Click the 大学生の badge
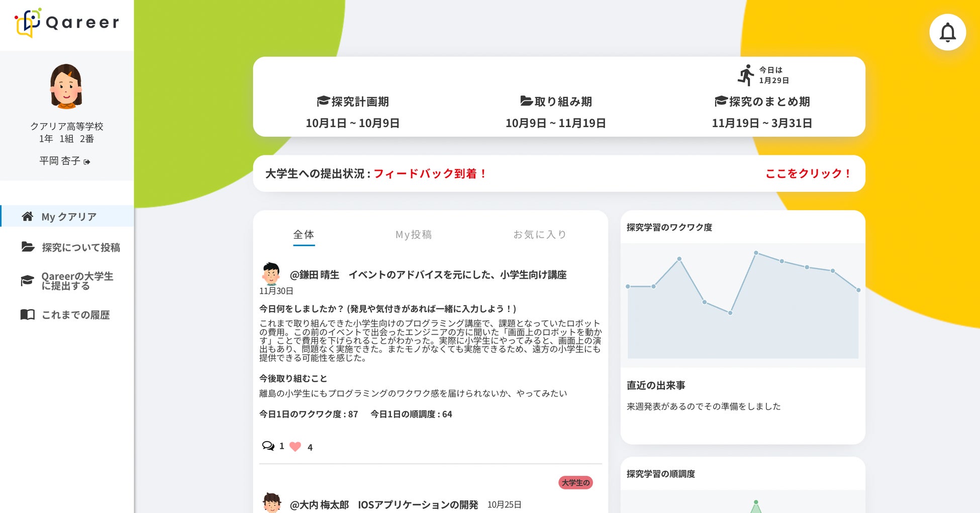980x513 pixels. point(575,483)
